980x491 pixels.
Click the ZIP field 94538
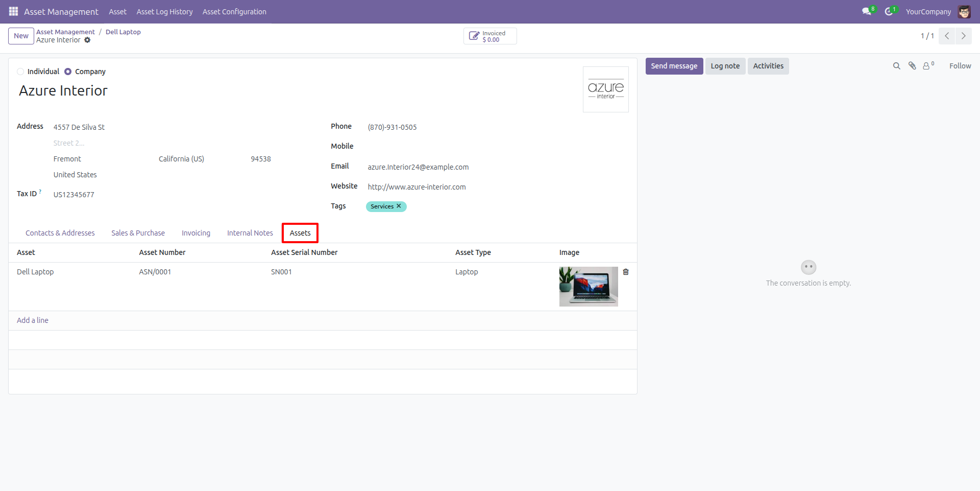tap(262, 159)
